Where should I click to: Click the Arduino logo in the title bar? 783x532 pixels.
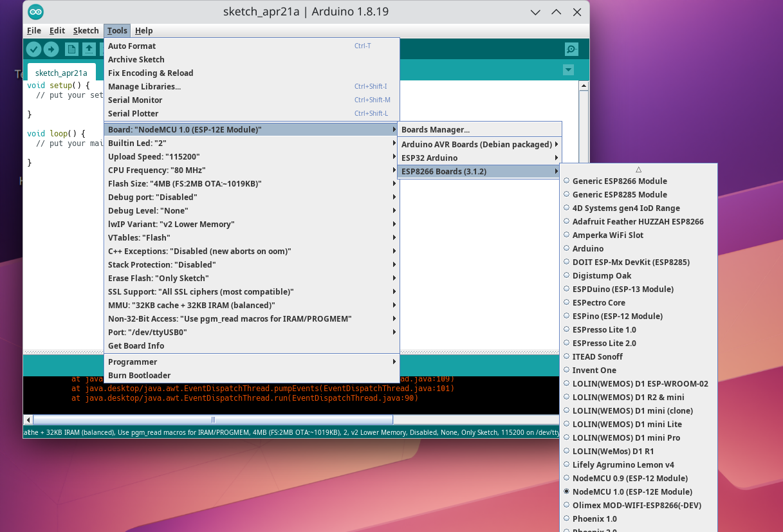36,12
